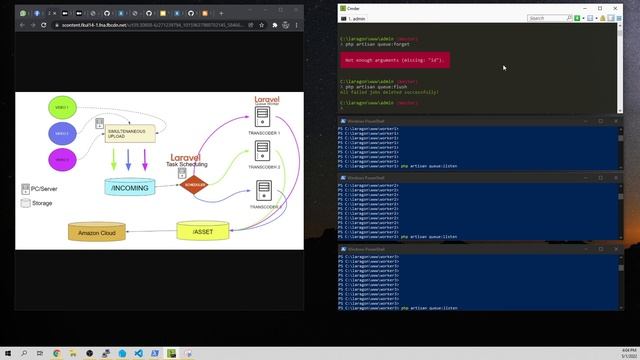The image size is (640, 360).
Task: Click the TRANSCODER 2 server icon
Action: click(262, 151)
